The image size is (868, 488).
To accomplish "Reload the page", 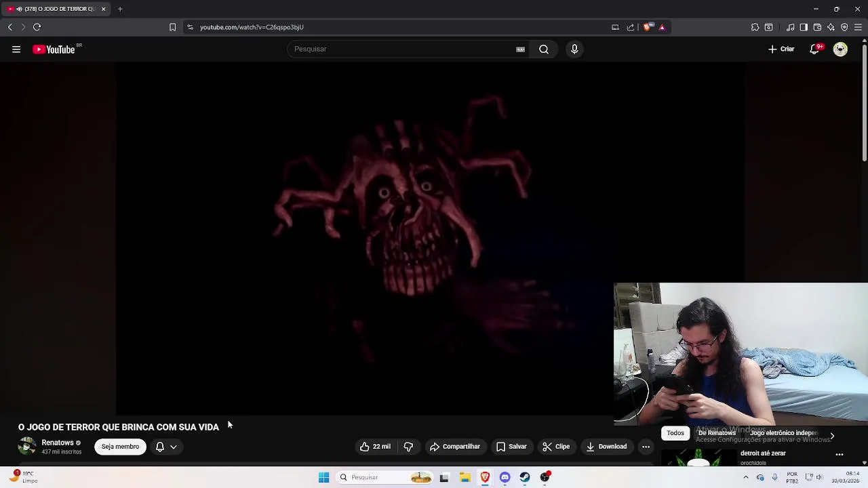I will (x=37, y=27).
